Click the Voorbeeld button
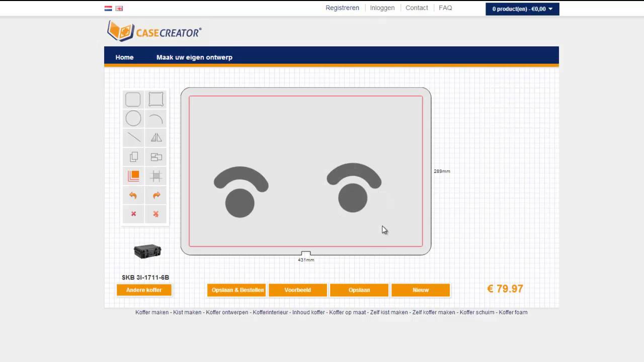 pos(298,290)
